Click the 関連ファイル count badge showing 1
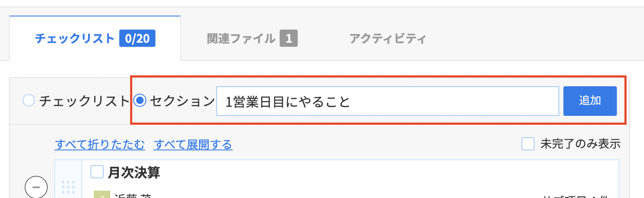Viewport: 644px width, 198px height. pyautogui.click(x=289, y=39)
